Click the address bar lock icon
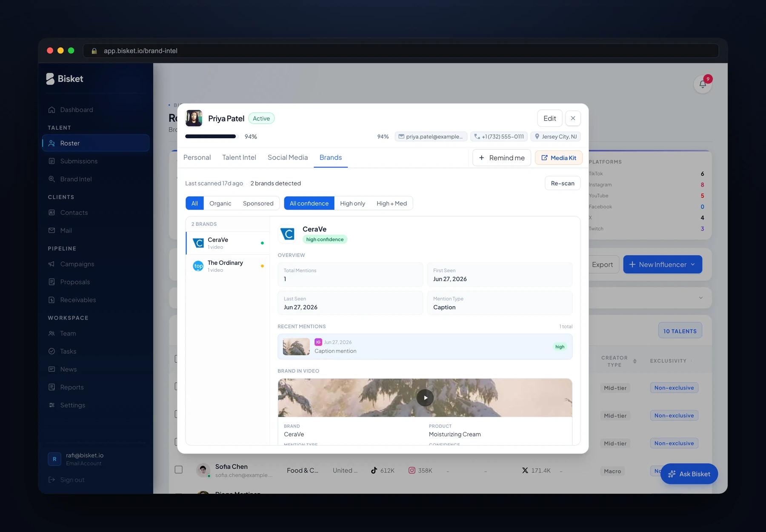 click(94, 51)
